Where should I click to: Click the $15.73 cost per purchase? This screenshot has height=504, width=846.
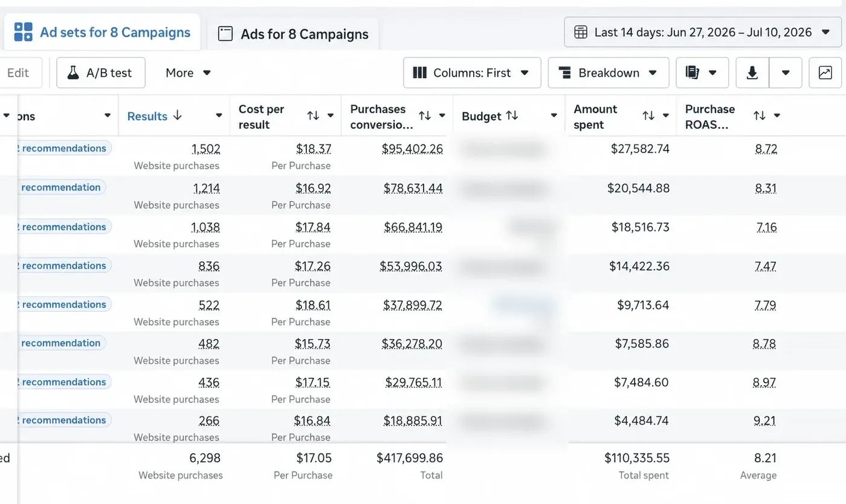[312, 344]
